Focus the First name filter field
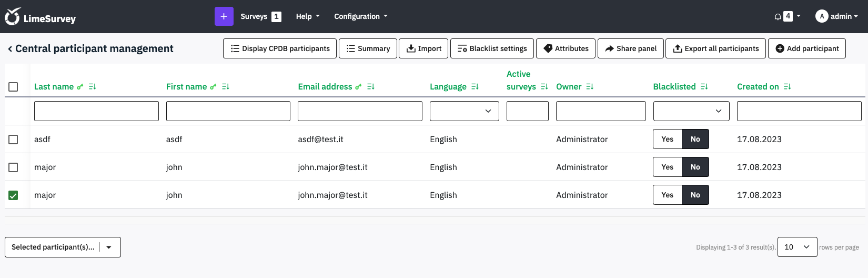The image size is (868, 278). [228, 111]
